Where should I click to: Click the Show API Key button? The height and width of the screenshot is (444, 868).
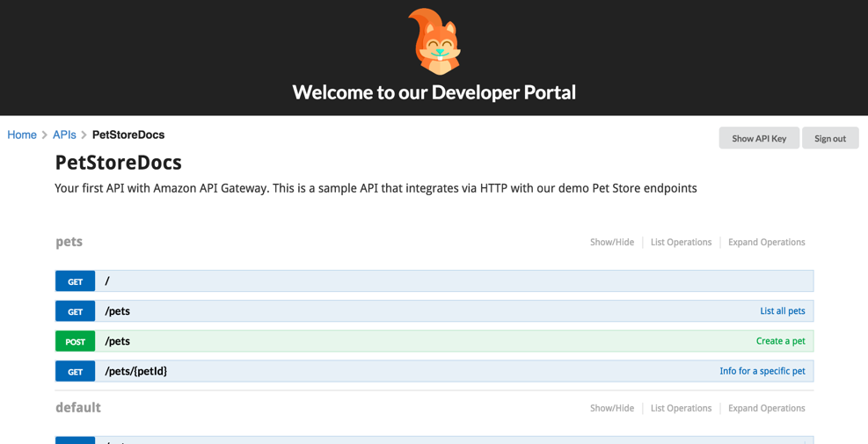pyautogui.click(x=759, y=138)
